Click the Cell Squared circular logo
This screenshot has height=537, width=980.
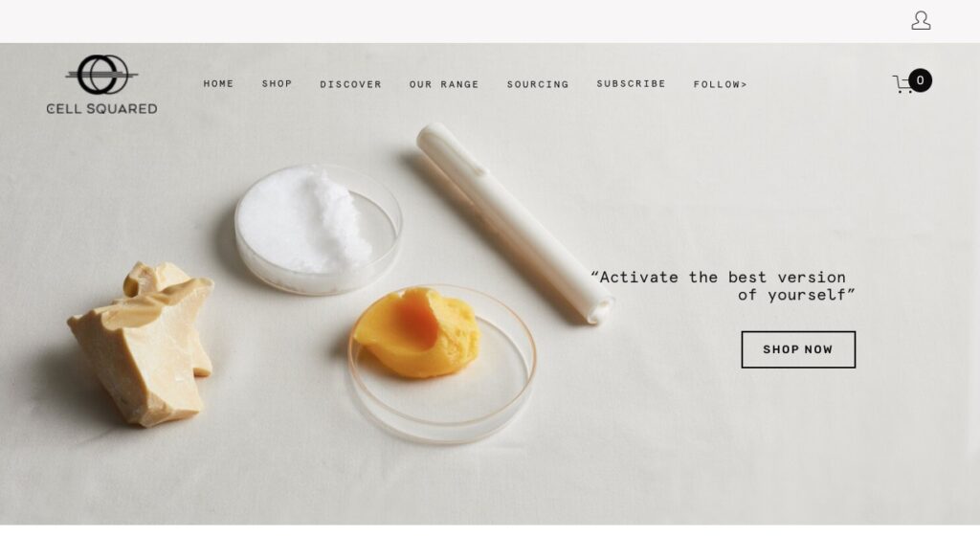(x=101, y=75)
